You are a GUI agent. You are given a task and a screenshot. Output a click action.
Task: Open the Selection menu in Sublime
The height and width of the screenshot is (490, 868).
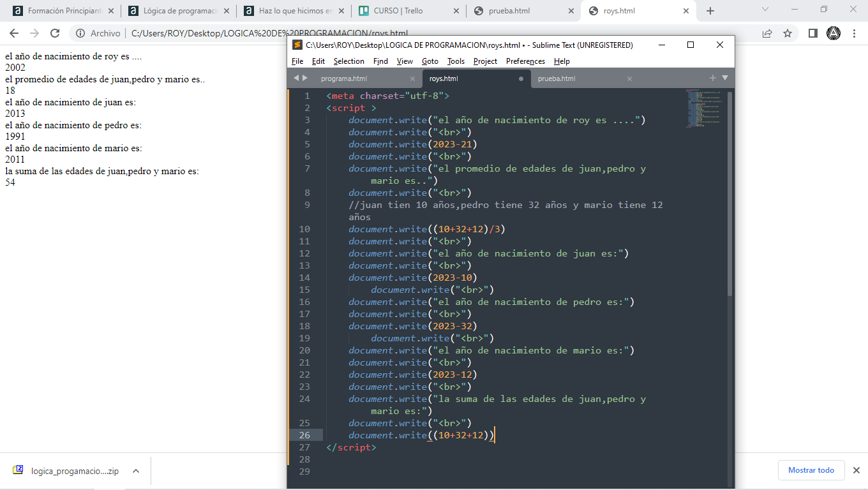pos(348,61)
